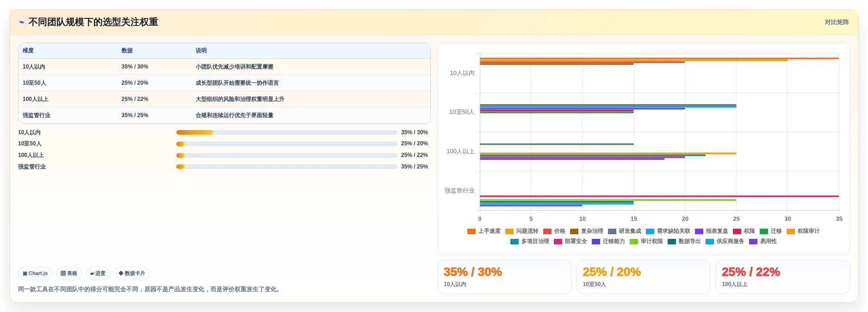This screenshot has width=868, height=312.
Task: Click the footer note starting 同一款工具
Action: coord(150,289)
